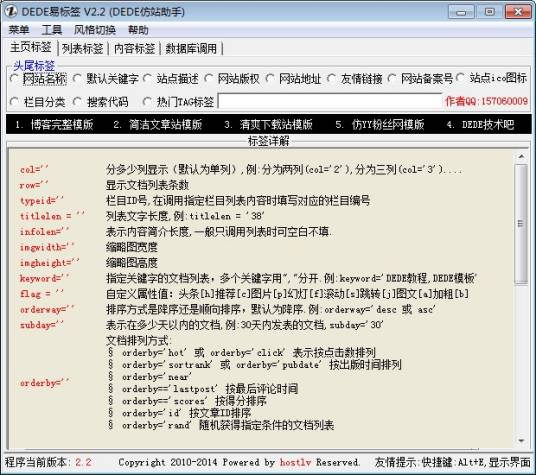This screenshot has width=536, height=475.
Task: Click the imgheight='' attribute text
Action: point(50,262)
